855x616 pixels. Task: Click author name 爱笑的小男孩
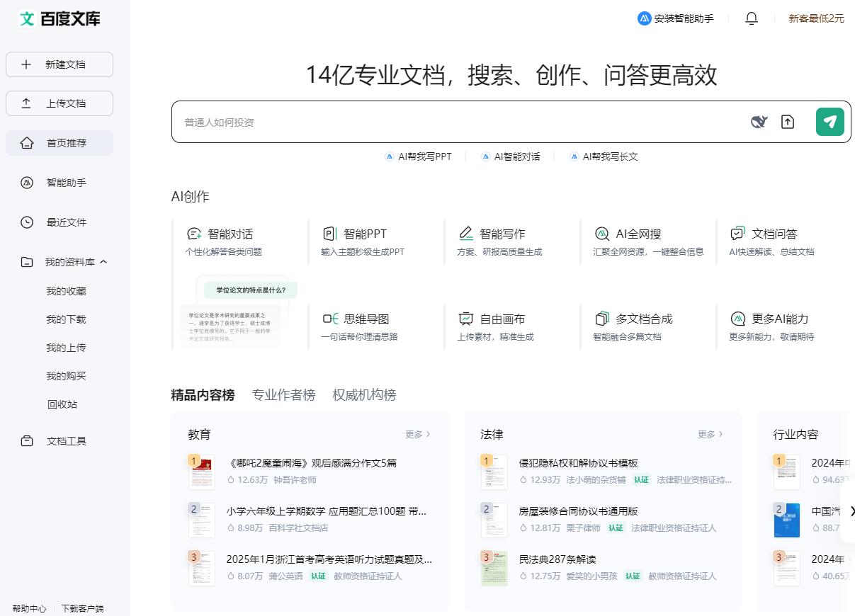click(x=591, y=576)
